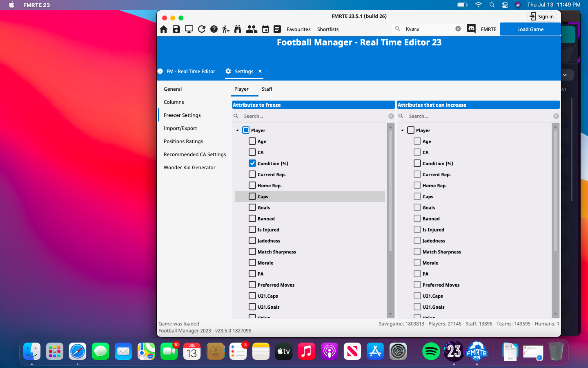Image resolution: width=588 pixels, height=368 pixels.
Task: Check Goals in Attributes that can increase
Action: (417, 207)
